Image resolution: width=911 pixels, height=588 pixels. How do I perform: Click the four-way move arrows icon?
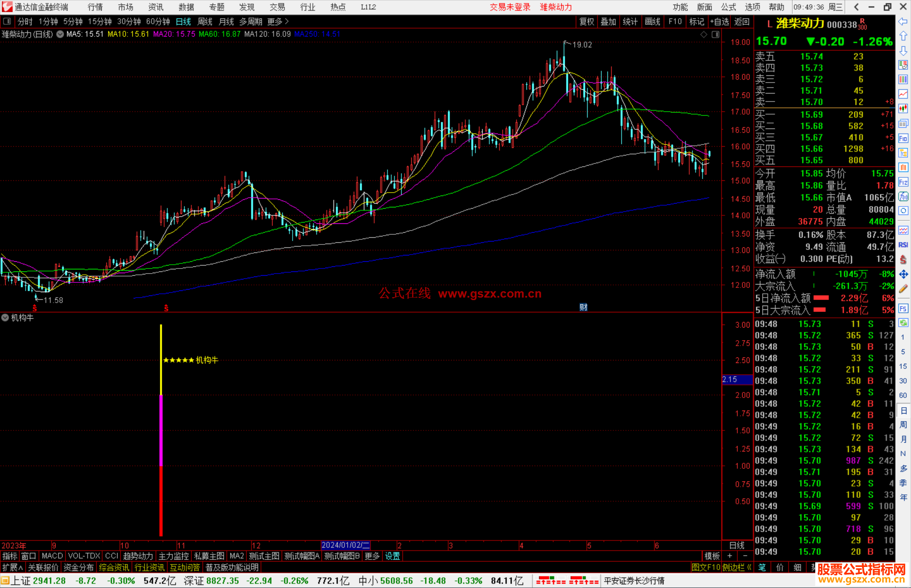[903, 274]
